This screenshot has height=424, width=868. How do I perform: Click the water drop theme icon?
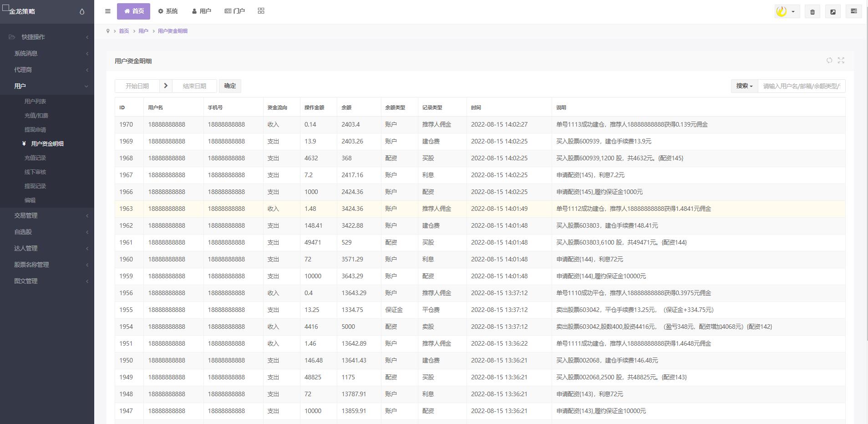click(x=82, y=12)
